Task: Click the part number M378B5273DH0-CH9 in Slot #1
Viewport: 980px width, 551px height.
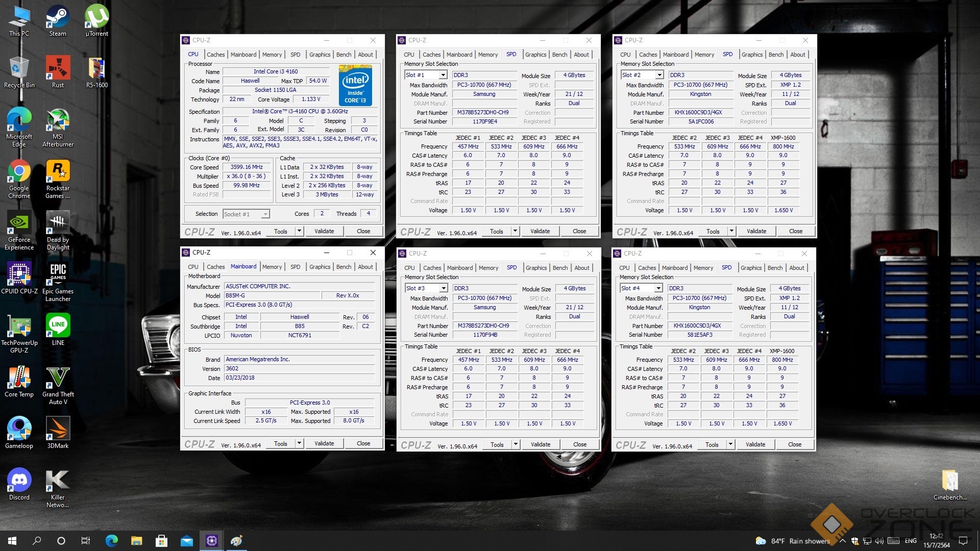Action: pos(484,113)
